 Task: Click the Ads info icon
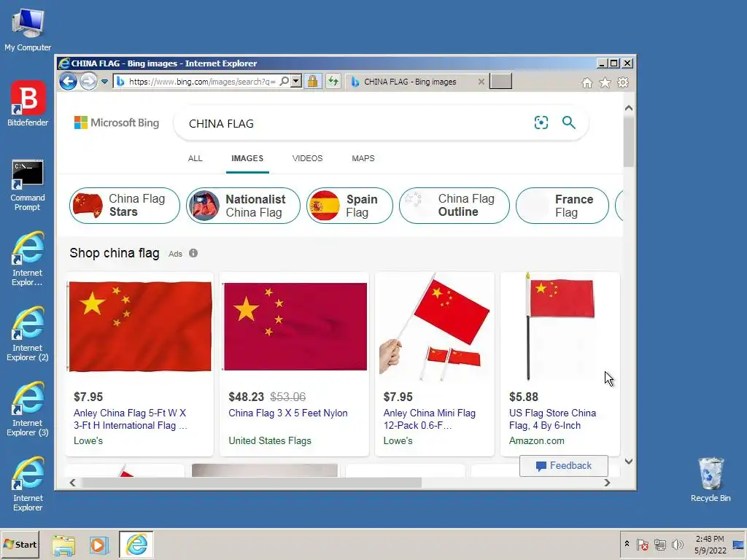pyautogui.click(x=193, y=253)
